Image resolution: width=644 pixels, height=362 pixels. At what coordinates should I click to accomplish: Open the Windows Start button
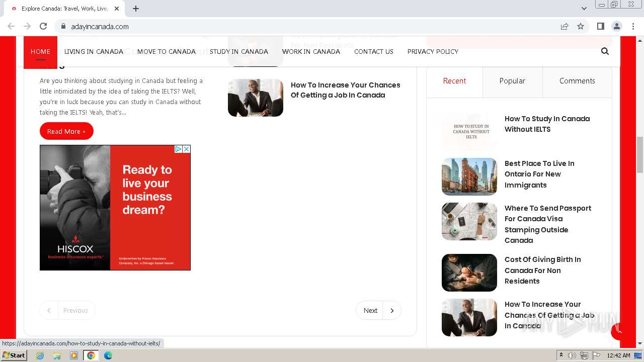point(14,355)
